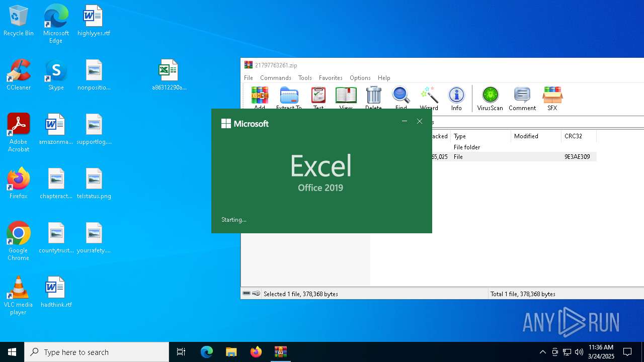Select the Firefox desktop shortcut

click(x=19, y=184)
